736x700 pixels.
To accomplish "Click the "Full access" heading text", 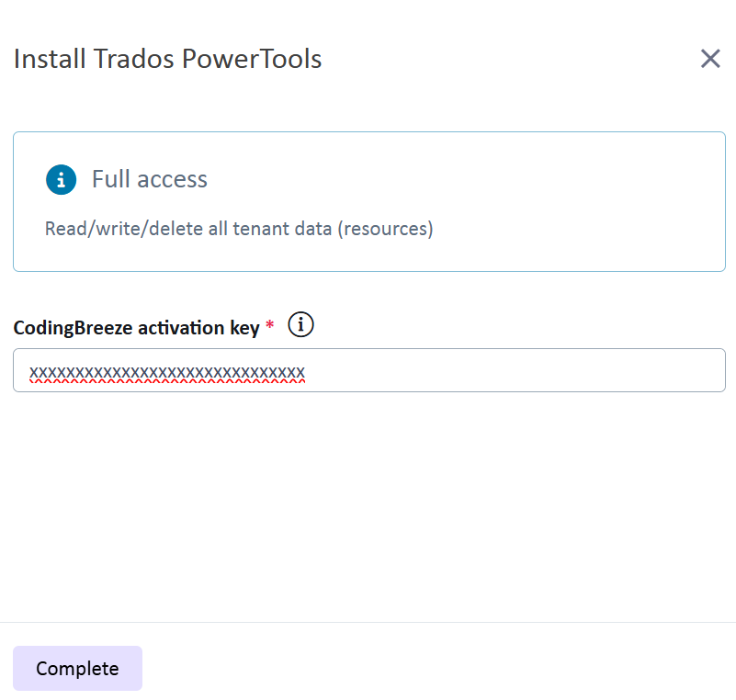I will (150, 179).
